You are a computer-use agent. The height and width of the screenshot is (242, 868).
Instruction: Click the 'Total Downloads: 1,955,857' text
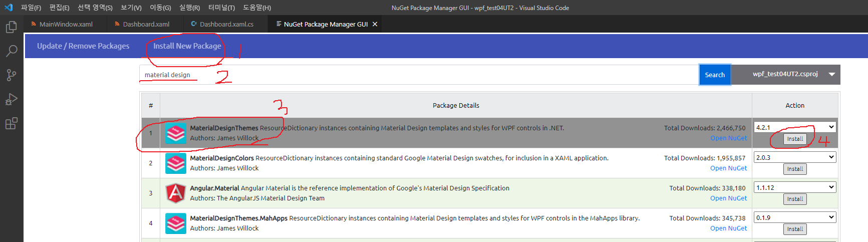point(705,158)
